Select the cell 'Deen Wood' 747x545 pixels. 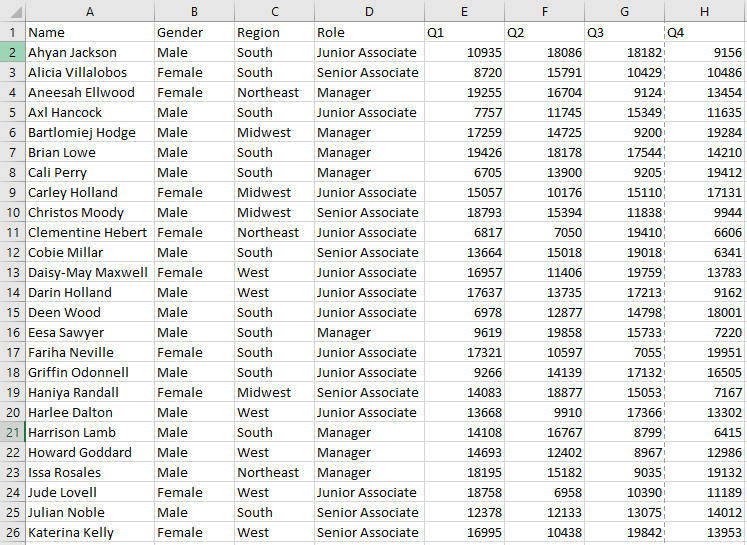(90, 312)
